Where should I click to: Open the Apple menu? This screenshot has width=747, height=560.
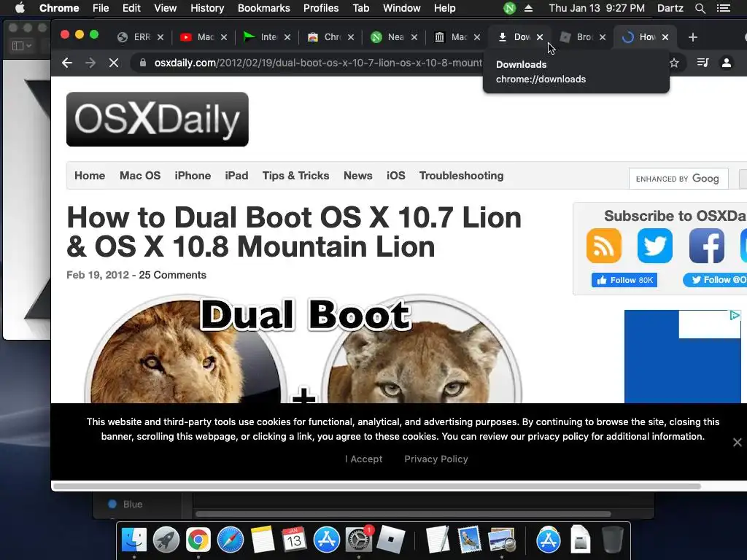20,8
